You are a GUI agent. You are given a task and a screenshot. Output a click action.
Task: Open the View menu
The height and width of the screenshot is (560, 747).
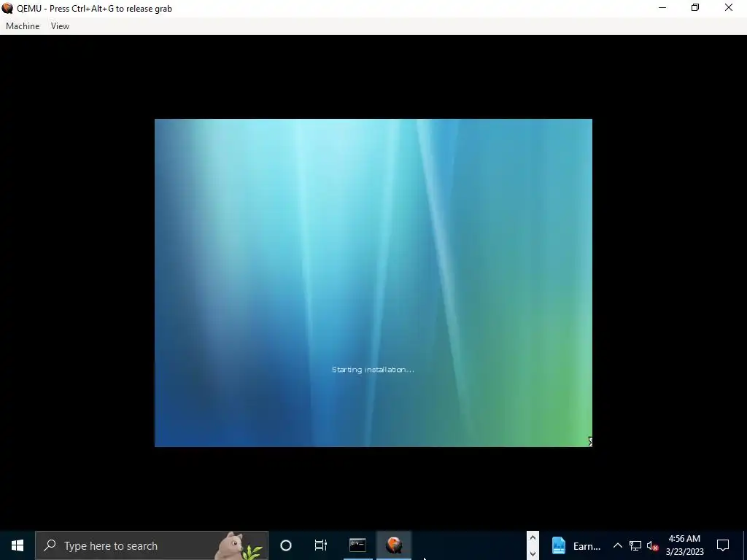pyautogui.click(x=60, y=26)
